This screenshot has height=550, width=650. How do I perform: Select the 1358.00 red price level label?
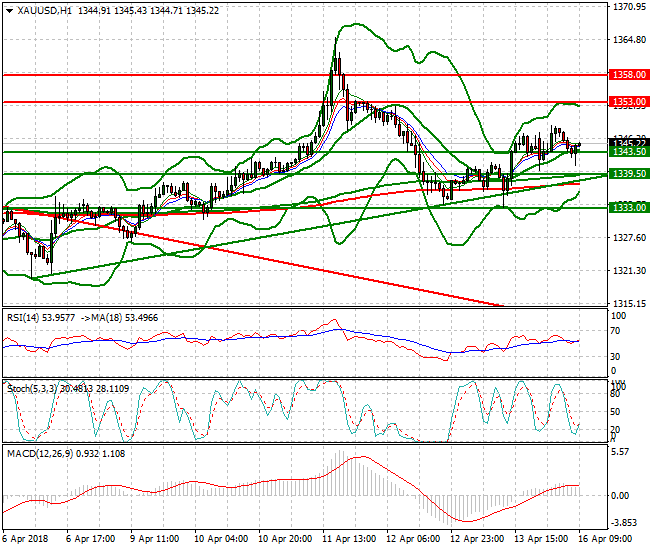point(629,75)
